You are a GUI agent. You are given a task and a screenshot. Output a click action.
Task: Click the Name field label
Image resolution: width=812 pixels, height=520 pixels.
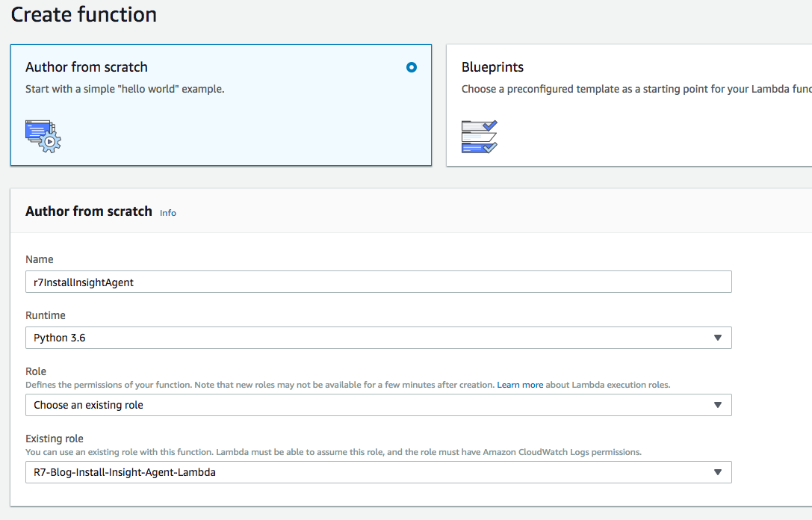pyautogui.click(x=40, y=259)
